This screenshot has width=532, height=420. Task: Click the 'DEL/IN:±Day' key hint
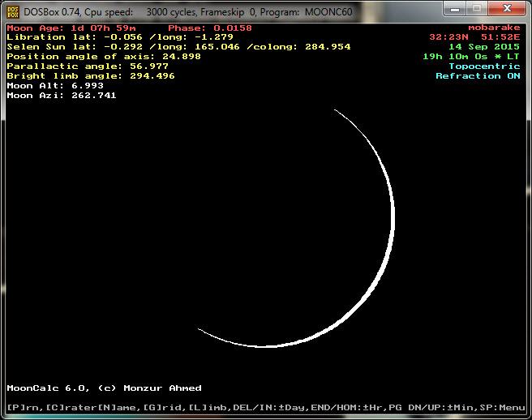(269, 408)
